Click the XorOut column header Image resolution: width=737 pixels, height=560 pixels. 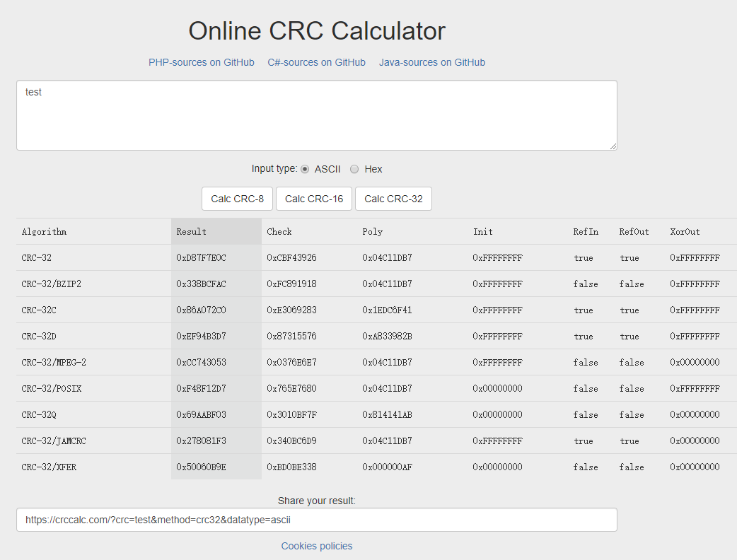tap(685, 232)
